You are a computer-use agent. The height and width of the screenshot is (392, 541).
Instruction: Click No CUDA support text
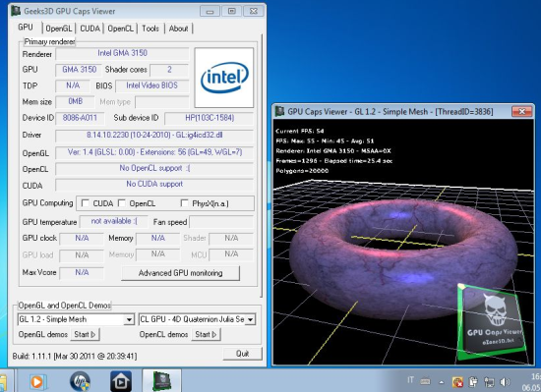click(x=154, y=185)
